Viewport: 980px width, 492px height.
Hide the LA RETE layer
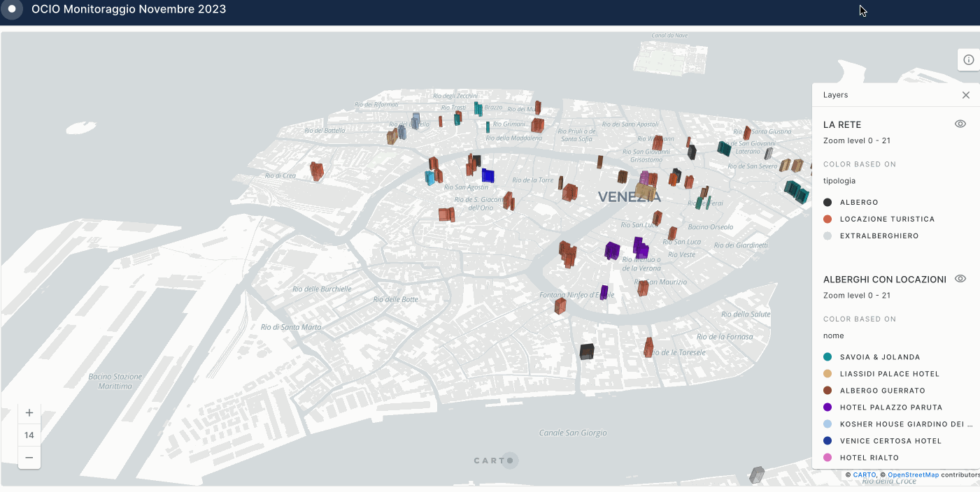[x=960, y=124]
